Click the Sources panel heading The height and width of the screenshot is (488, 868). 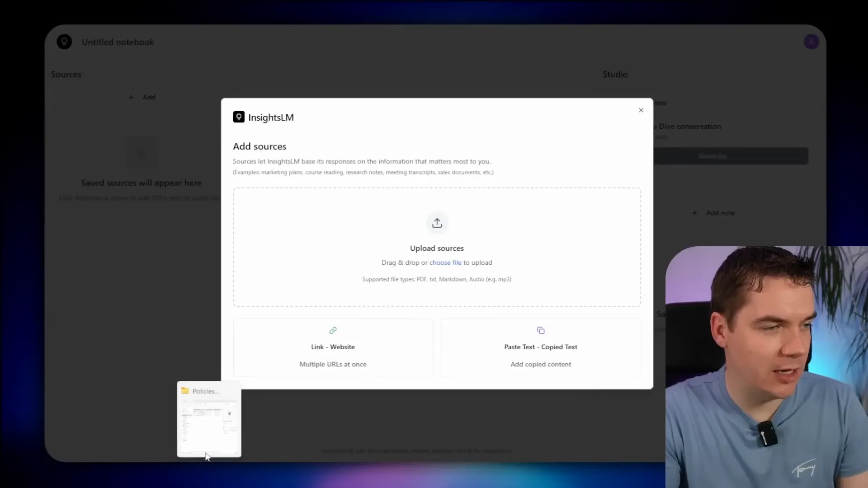tap(66, 74)
